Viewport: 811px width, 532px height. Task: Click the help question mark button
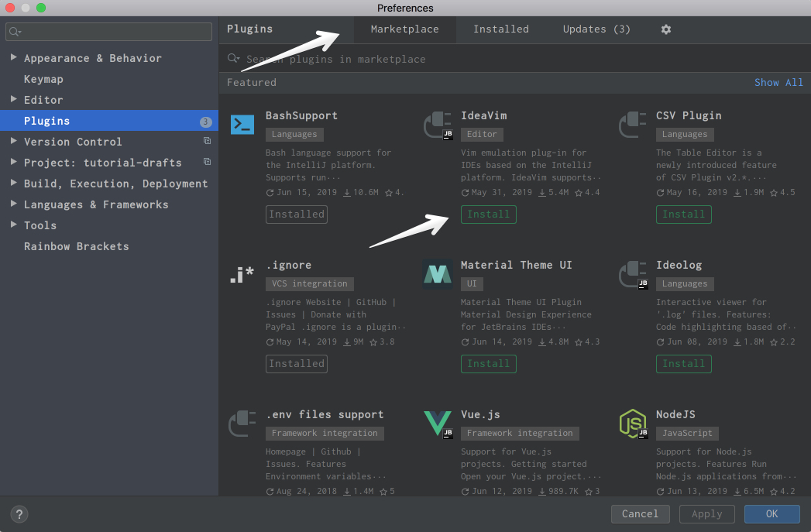pos(19,514)
